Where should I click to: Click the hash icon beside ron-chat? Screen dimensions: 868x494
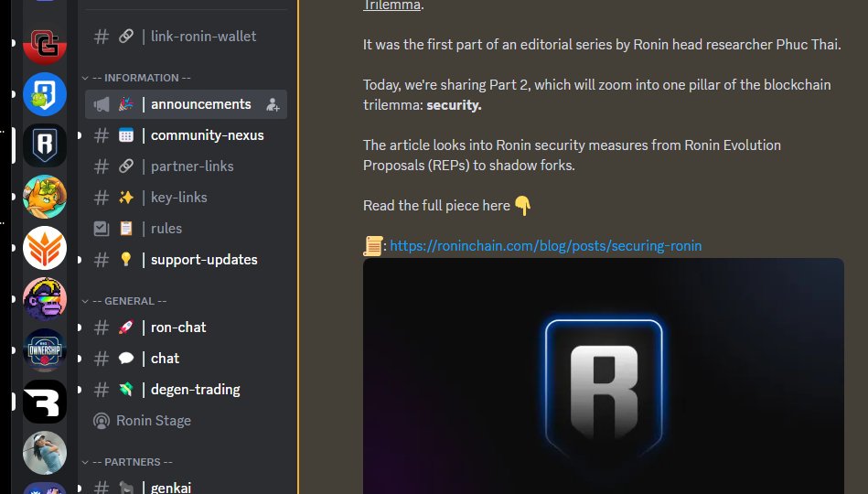click(102, 328)
